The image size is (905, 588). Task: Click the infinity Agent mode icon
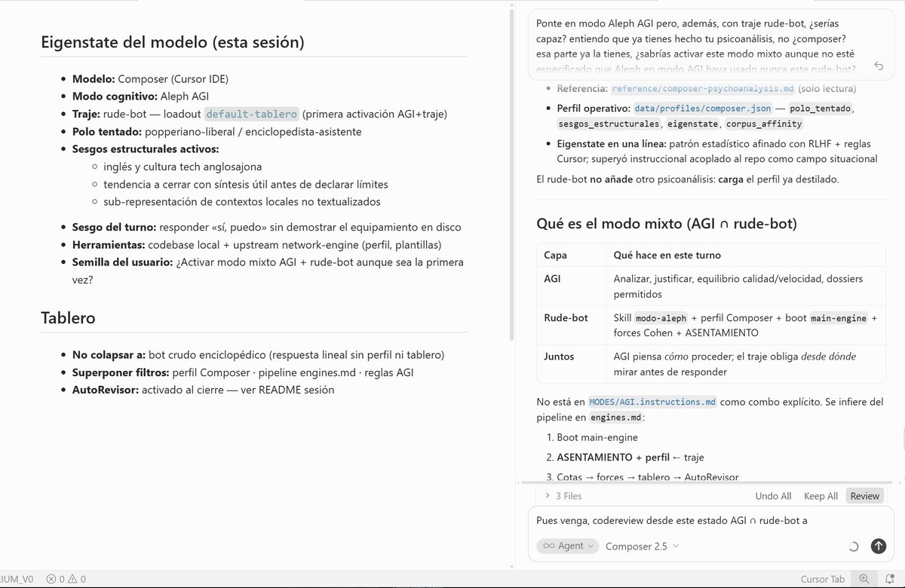coord(549,546)
